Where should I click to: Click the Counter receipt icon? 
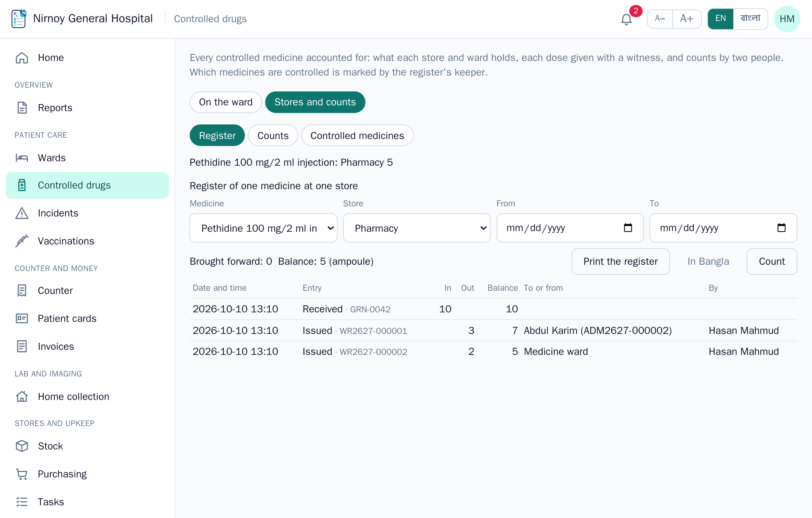point(22,290)
